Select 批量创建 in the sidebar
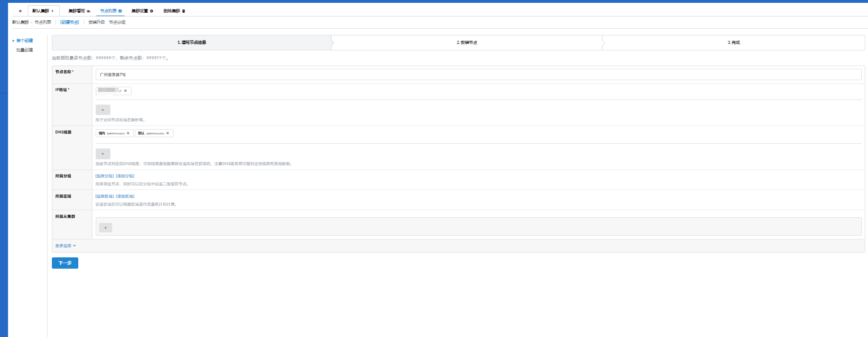Image resolution: width=868 pixels, height=337 pixels. 25,50
